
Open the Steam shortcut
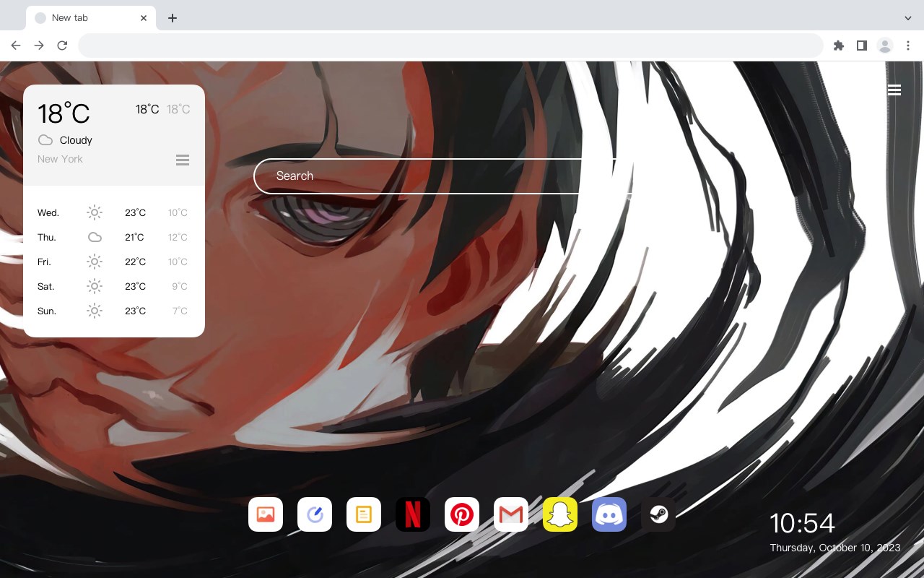[x=658, y=514]
